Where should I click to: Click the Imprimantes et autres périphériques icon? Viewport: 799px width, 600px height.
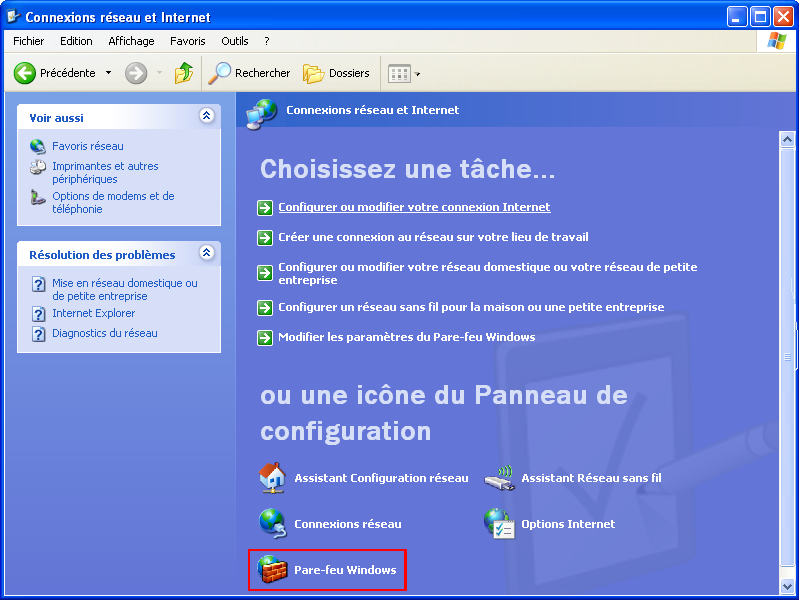click(x=38, y=167)
